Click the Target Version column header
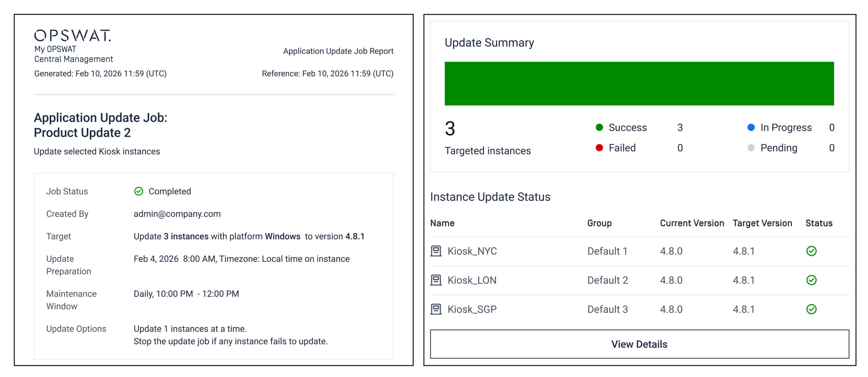Image resolution: width=868 pixels, height=377 pixels. [762, 223]
